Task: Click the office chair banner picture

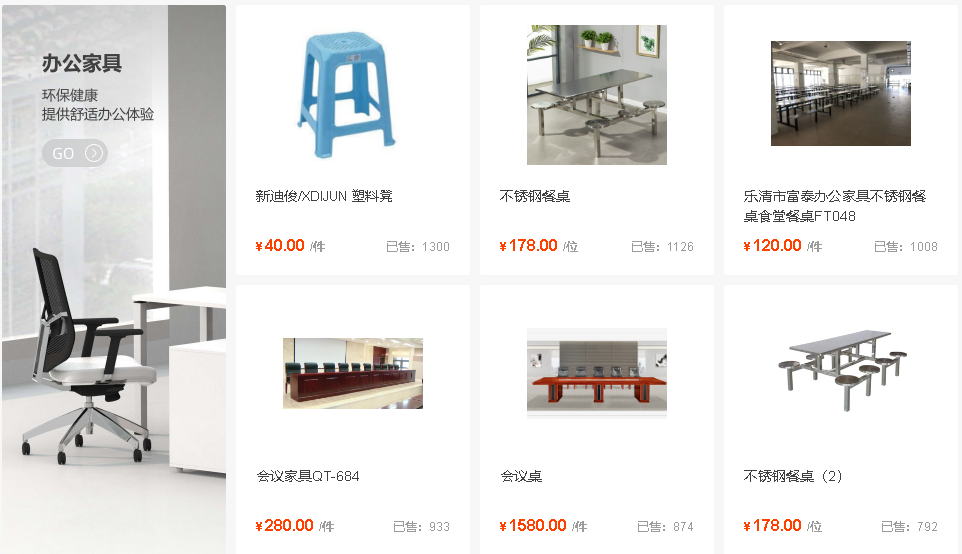Action: click(x=114, y=280)
